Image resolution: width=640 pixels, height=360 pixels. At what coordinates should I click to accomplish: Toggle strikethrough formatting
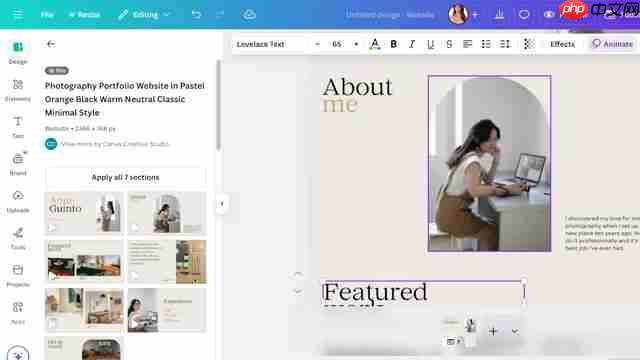click(449, 44)
